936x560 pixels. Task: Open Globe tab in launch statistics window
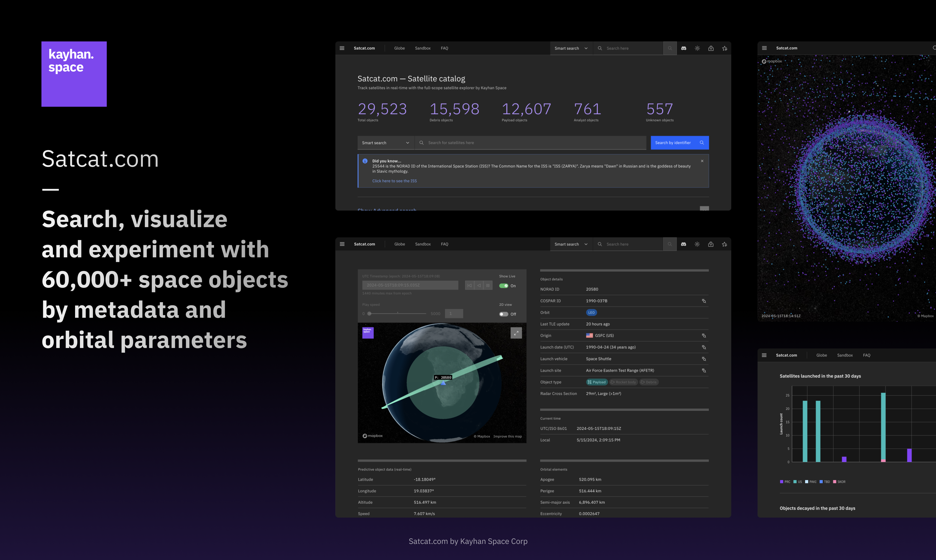tap(822, 355)
